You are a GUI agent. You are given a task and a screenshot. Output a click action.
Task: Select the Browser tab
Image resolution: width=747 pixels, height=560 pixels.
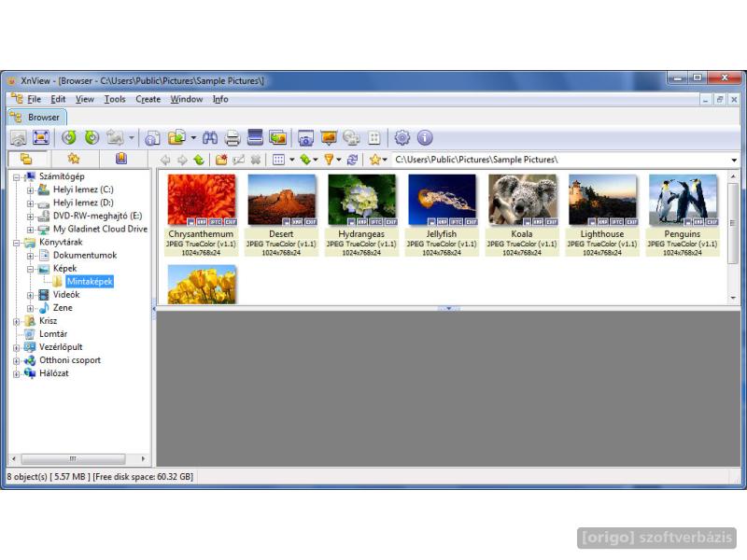pyautogui.click(x=36, y=118)
